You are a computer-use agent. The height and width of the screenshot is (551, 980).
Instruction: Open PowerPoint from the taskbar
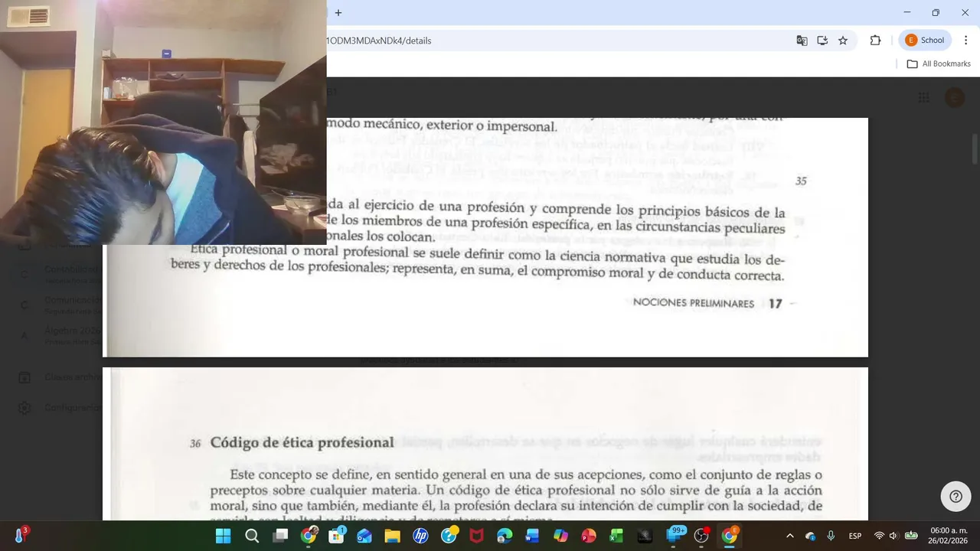(x=589, y=536)
